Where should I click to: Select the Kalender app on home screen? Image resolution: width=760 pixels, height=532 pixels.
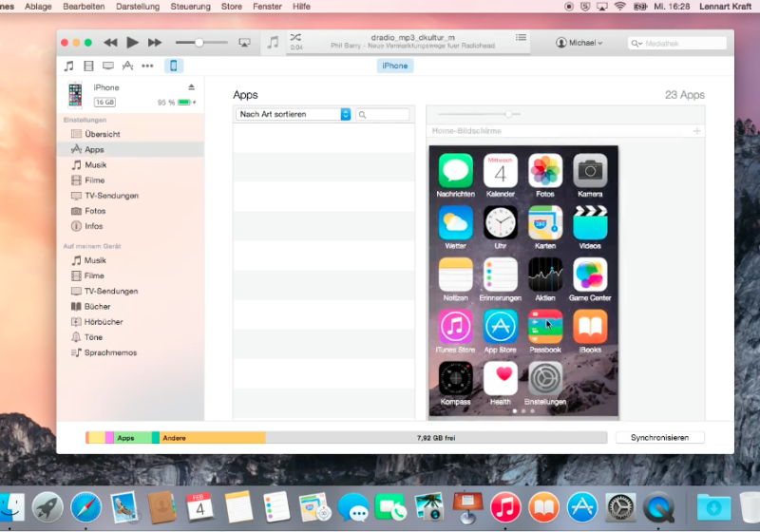(501, 171)
